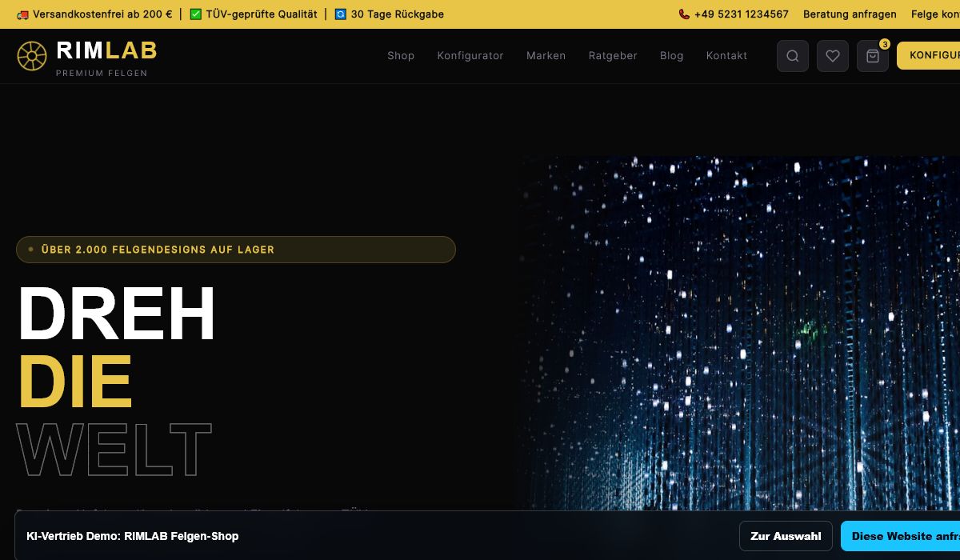Click the blue Diese Website anfragen button
The height and width of the screenshot is (560, 960).
click(901, 536)
